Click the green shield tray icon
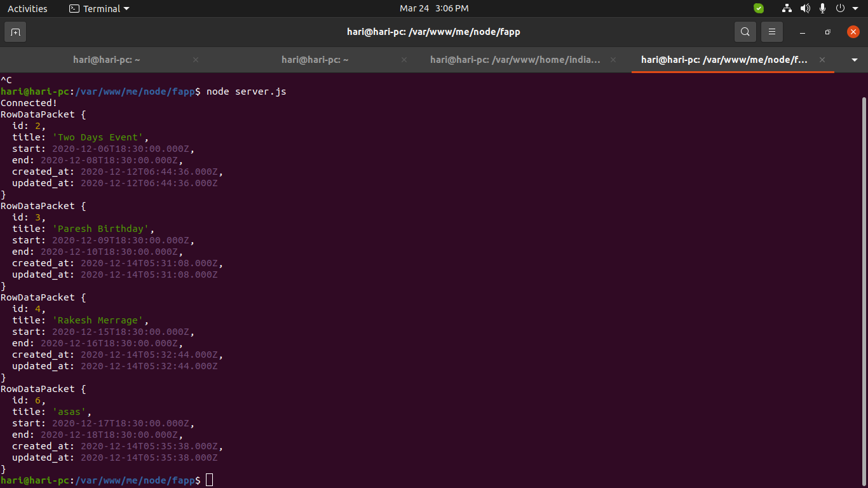 click(x=759, y=8)
